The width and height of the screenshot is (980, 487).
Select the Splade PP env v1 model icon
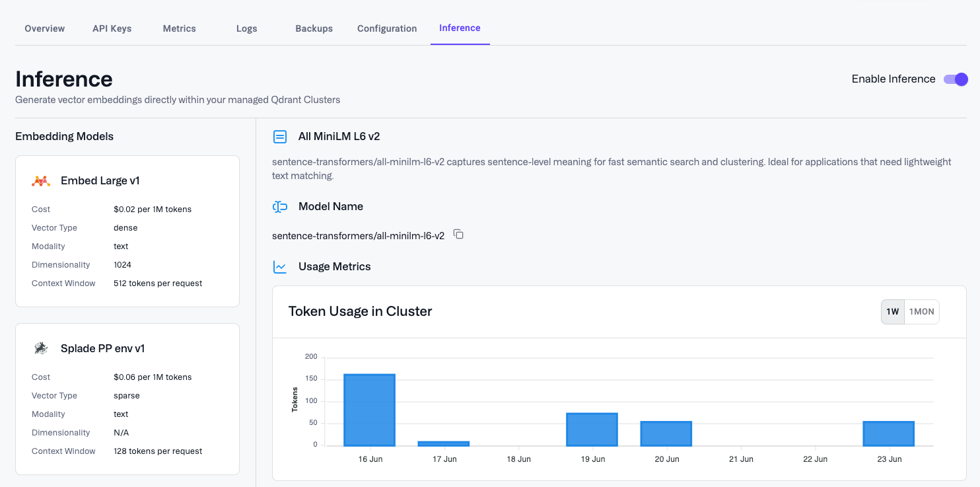point(41,348)
